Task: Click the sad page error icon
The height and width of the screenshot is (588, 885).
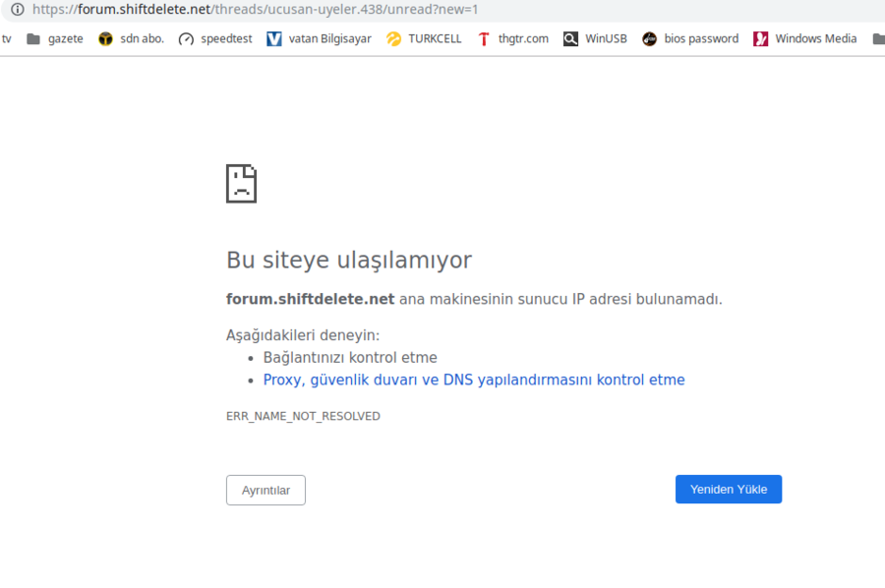Action: click(x=241, y=184)
